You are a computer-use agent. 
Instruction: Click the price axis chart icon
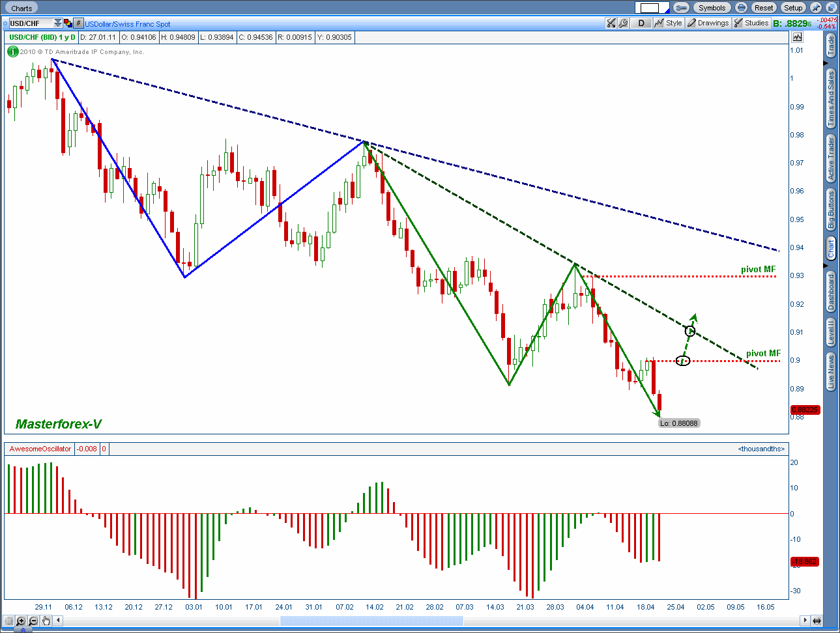click(x=798, y=37)
